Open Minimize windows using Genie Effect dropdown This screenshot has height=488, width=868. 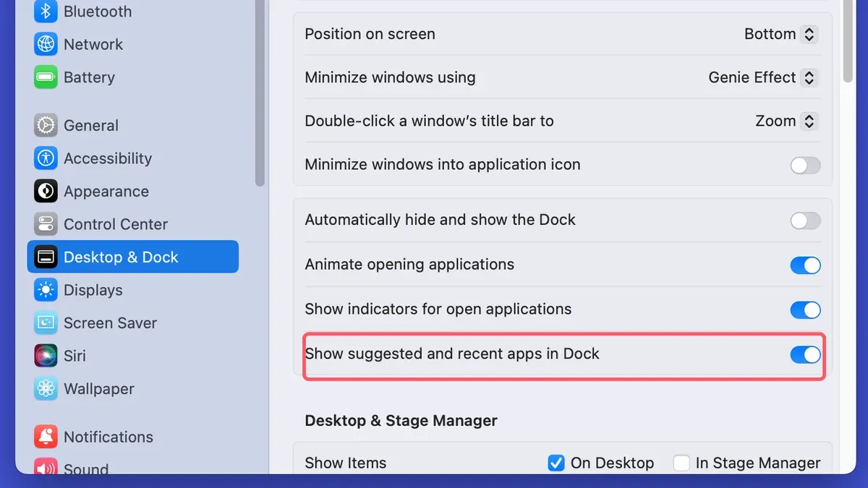[x=763, y=77]
